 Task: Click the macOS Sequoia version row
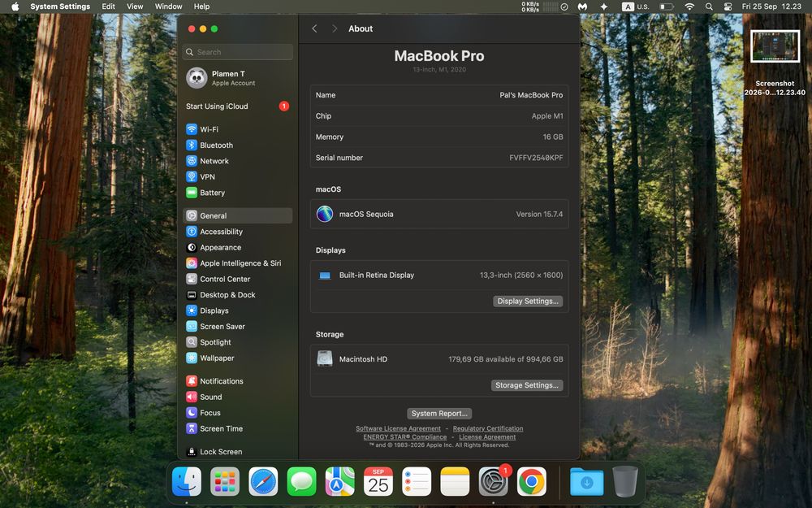[x=439, y=214]
